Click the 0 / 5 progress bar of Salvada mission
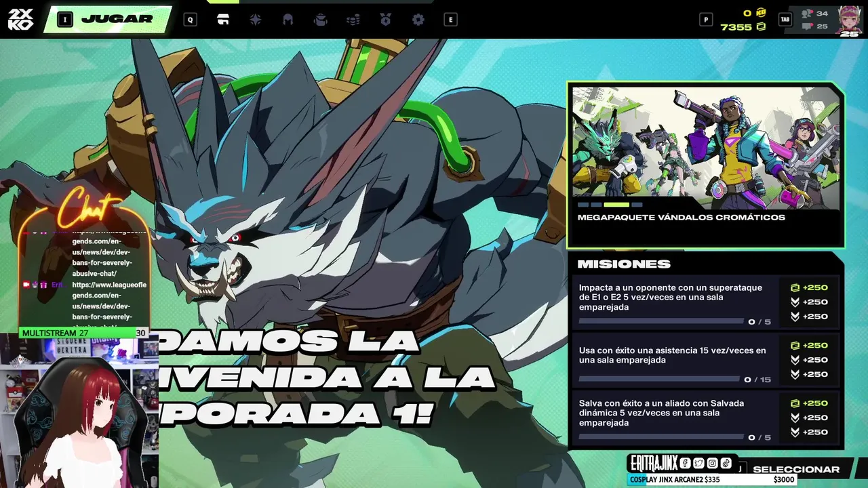868x488 pixels. [661, 436]
